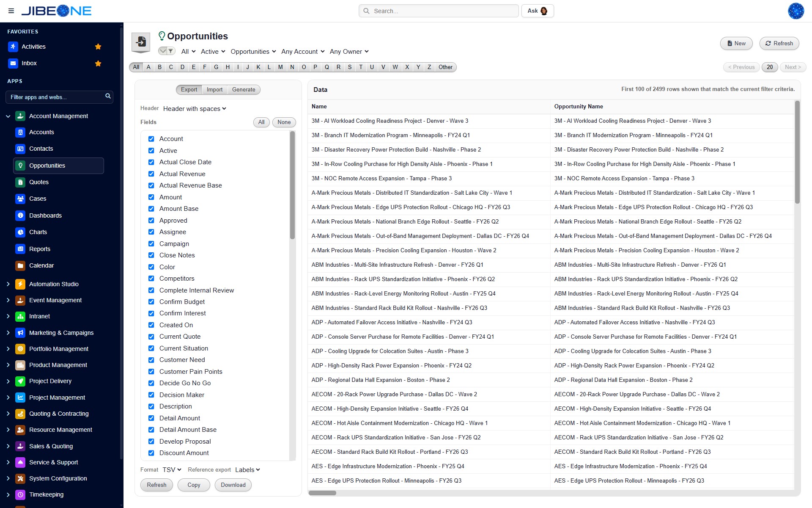Click the Opportunities lightbulb title icon
This screenshot has height=508, width=812.
click(x=162, y=36)
